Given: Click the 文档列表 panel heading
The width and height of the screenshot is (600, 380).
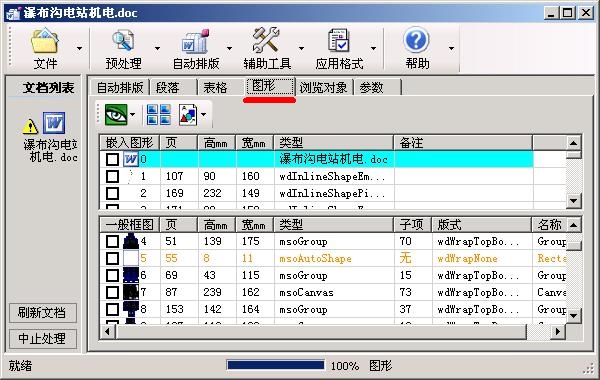Looking at the screenshot, I should click(48, 88).
